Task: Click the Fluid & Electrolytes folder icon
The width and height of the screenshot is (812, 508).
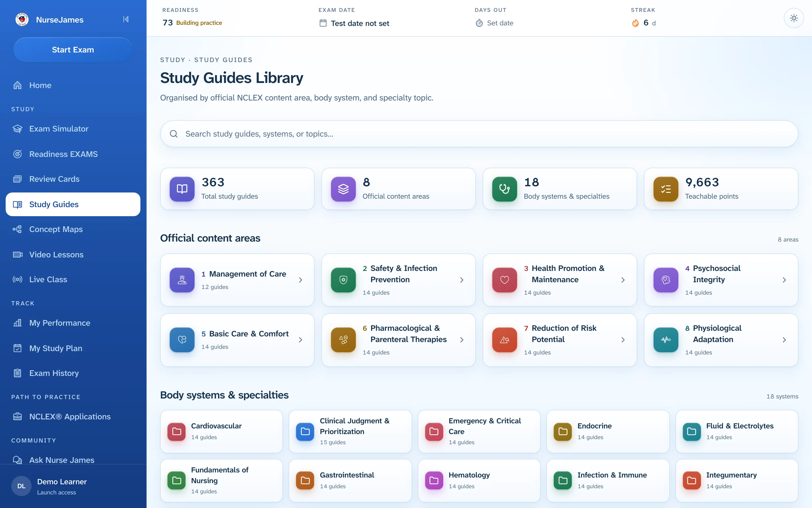Action: [692, 432]
